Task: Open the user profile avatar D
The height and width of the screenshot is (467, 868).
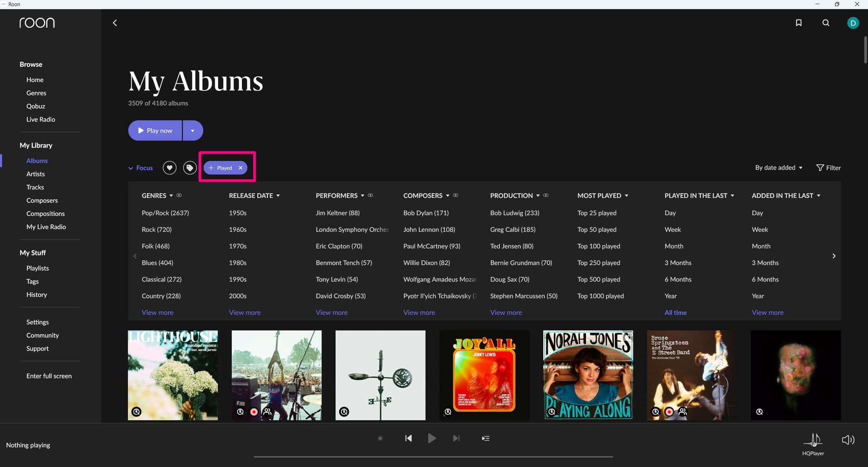Action: coord(853,23)
